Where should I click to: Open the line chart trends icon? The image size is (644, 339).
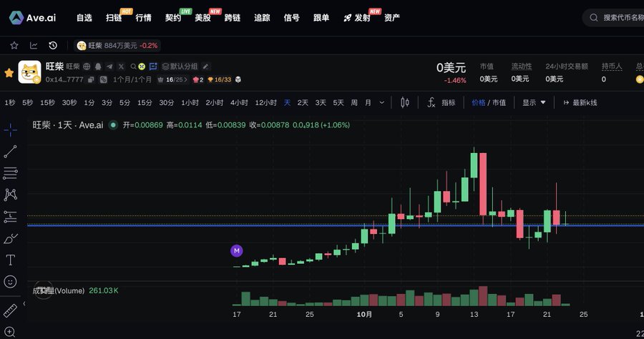click(x=34, y=45)
